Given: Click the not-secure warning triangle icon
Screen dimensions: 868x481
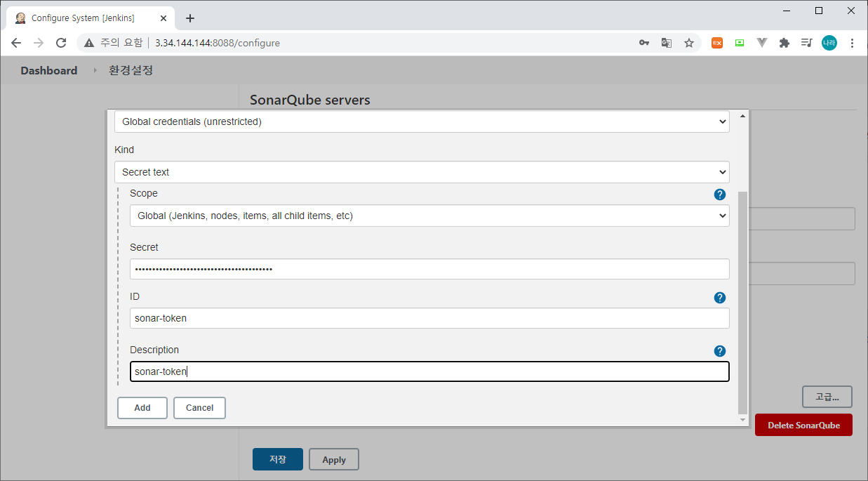Looking at the screenshot, I should click(89, 43).
